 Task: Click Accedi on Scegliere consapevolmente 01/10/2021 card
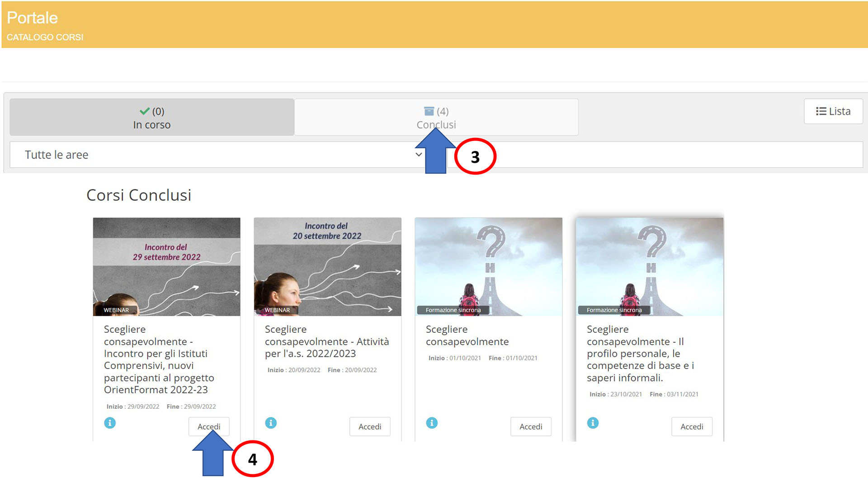531,426
